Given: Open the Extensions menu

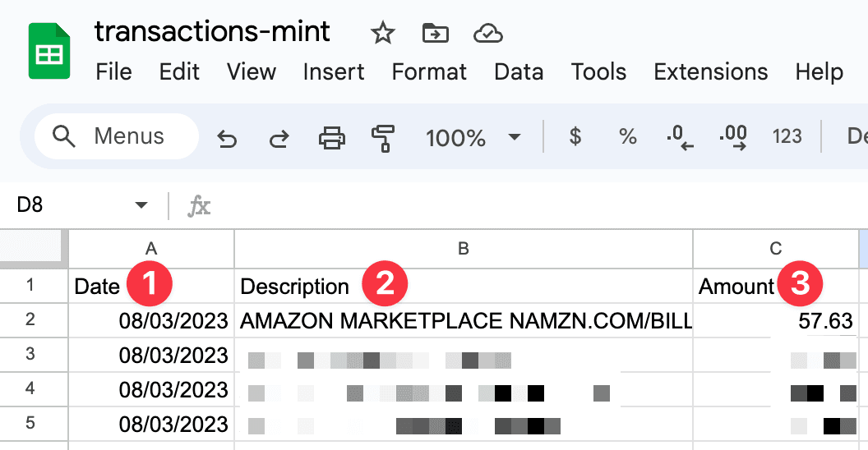Looking at the screenshot, I should pos(710,71).
